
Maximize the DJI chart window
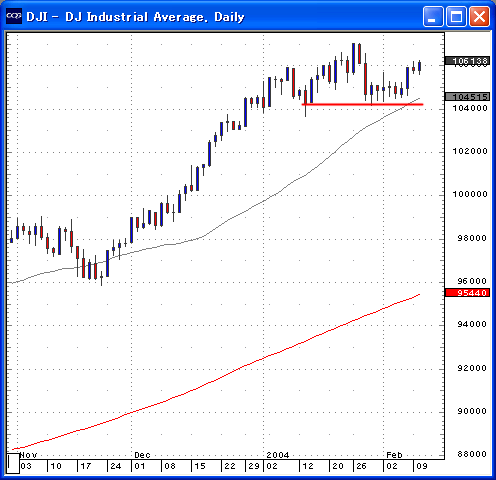456,16
